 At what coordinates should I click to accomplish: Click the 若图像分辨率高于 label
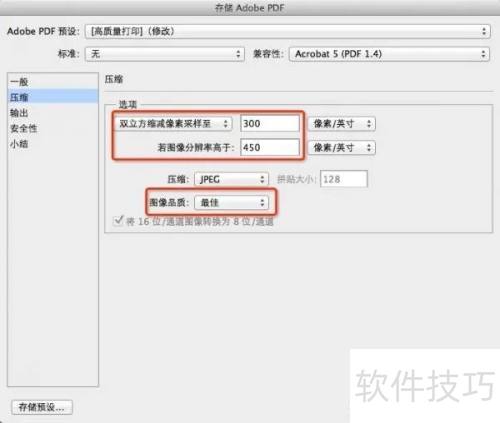(x=196, y=147)
